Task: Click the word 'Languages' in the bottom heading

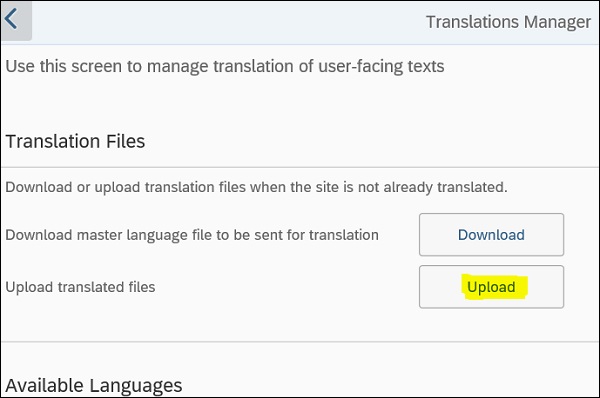Action: (136, 385)
